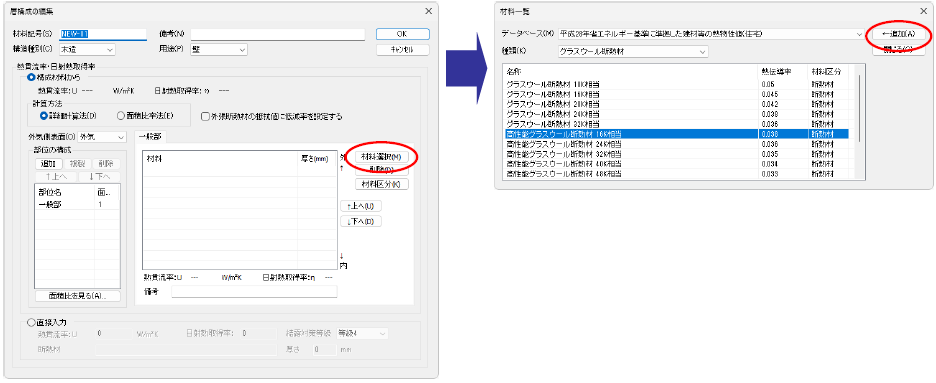This screenshot has width=936, height=383.
Task: Click the 0.042 thermal conductivity value
Action: coord(769,104)
